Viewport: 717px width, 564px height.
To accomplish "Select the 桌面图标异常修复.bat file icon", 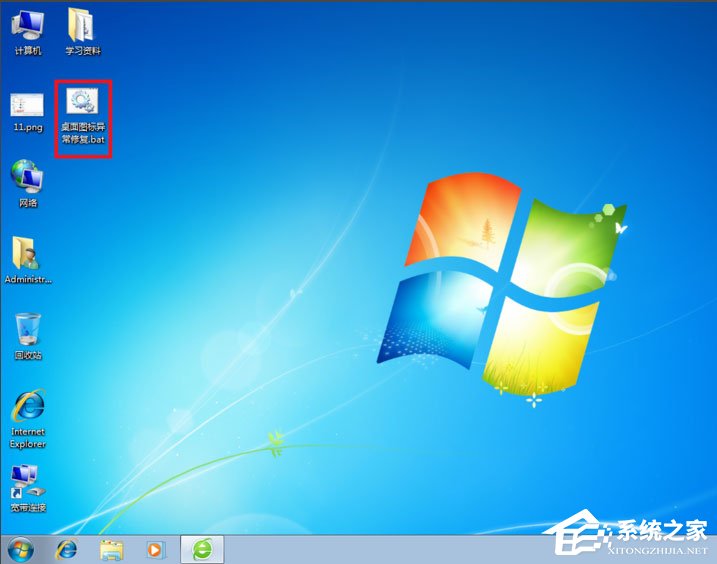I will coord(82,102).
